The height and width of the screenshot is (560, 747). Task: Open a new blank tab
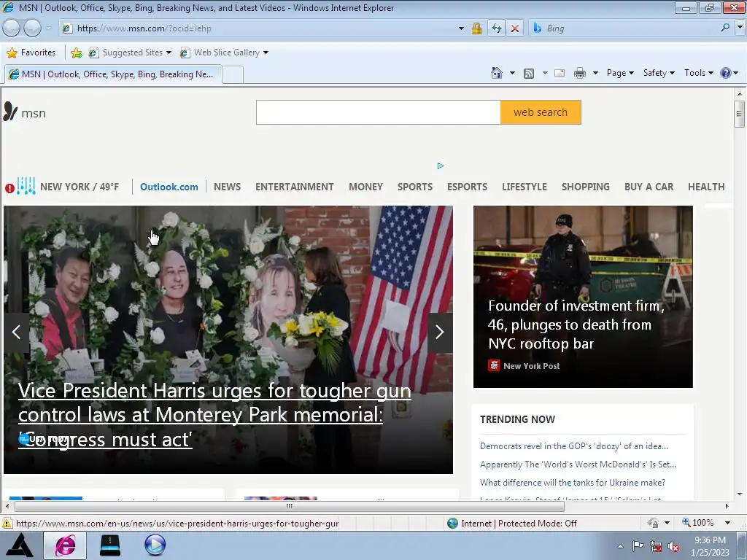click(233, 75)
